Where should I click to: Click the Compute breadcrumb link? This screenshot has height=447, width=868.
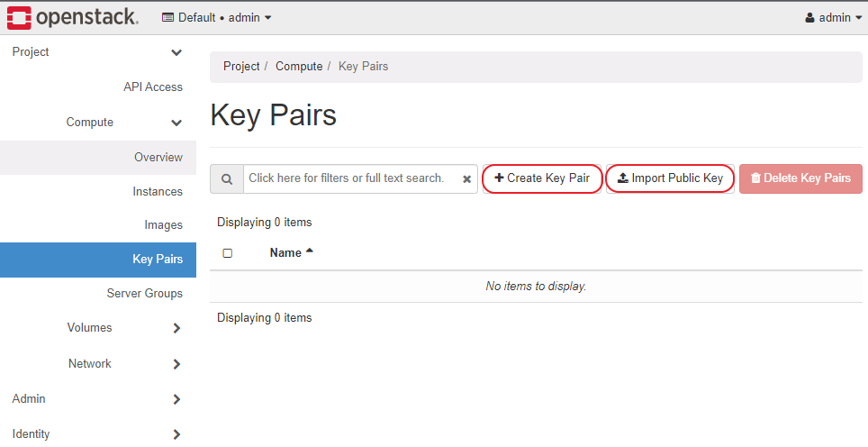coord(299,67)
